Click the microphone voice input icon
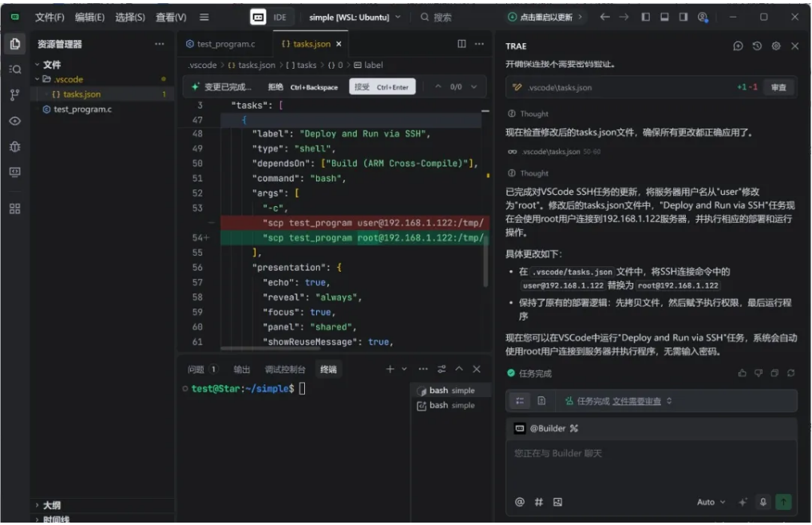 (x=762, y=502)
